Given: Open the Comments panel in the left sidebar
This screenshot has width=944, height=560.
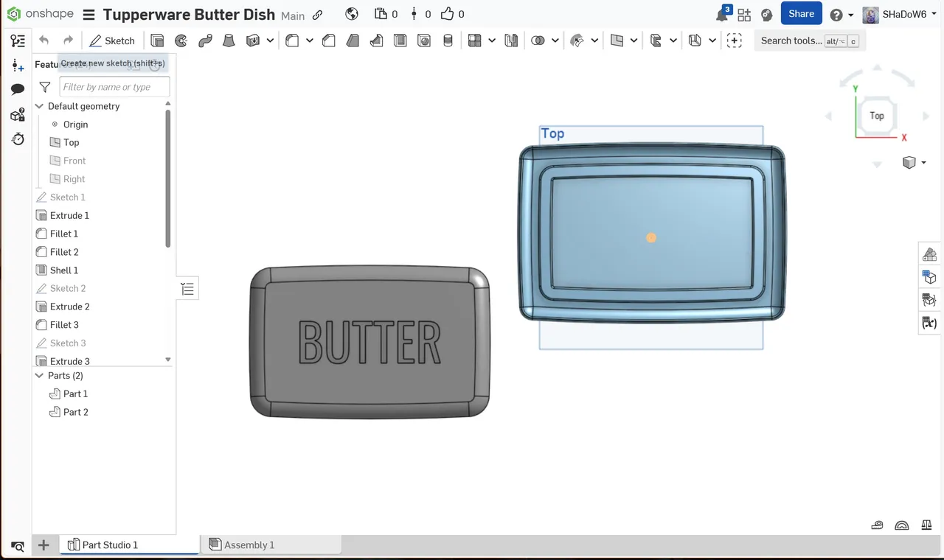Looking at the screenshot, I should 16,88.
